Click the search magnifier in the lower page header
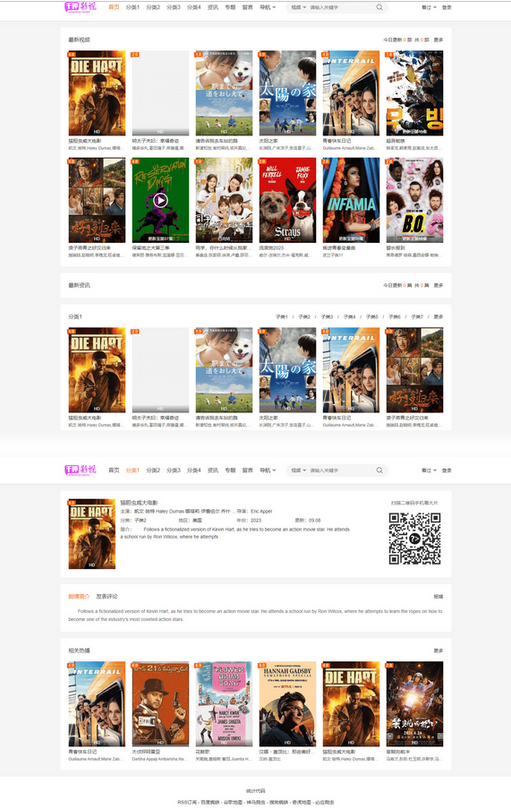Screen dimensions: 511x808 point(380,470)
